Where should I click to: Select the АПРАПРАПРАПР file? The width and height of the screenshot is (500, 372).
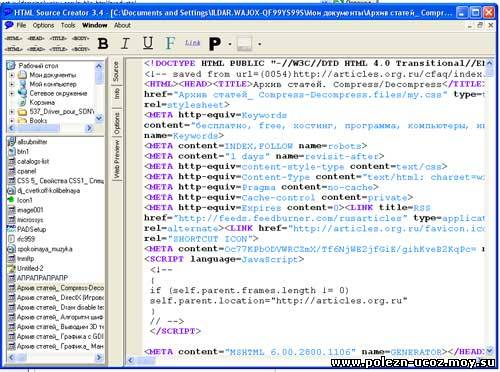[x=42, y=278]
